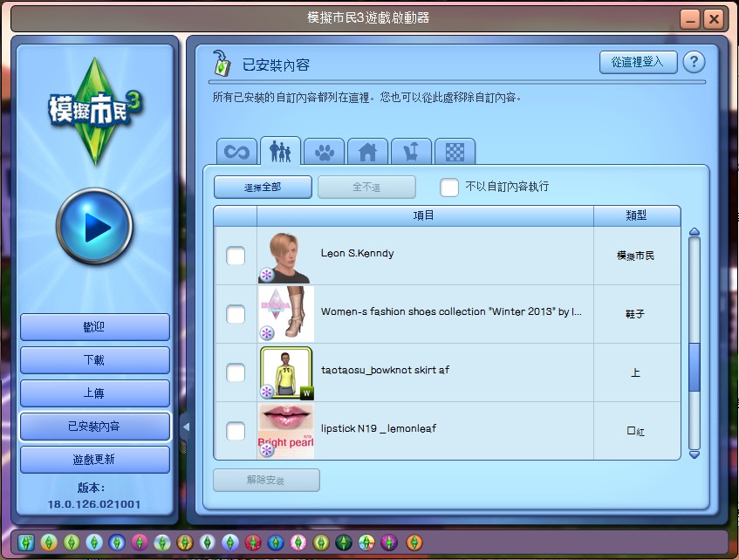Viewport: 739px width, 560px height.
Task: Click the custom content badge on the boots thumbnail
Action: click(267, 333)
